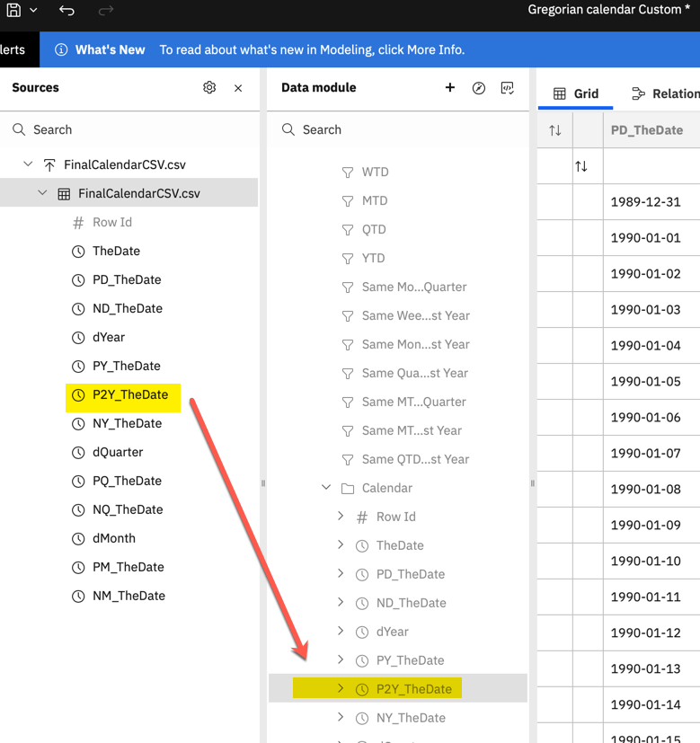Select NY_TheDate in Sources panel

[127, 424]
